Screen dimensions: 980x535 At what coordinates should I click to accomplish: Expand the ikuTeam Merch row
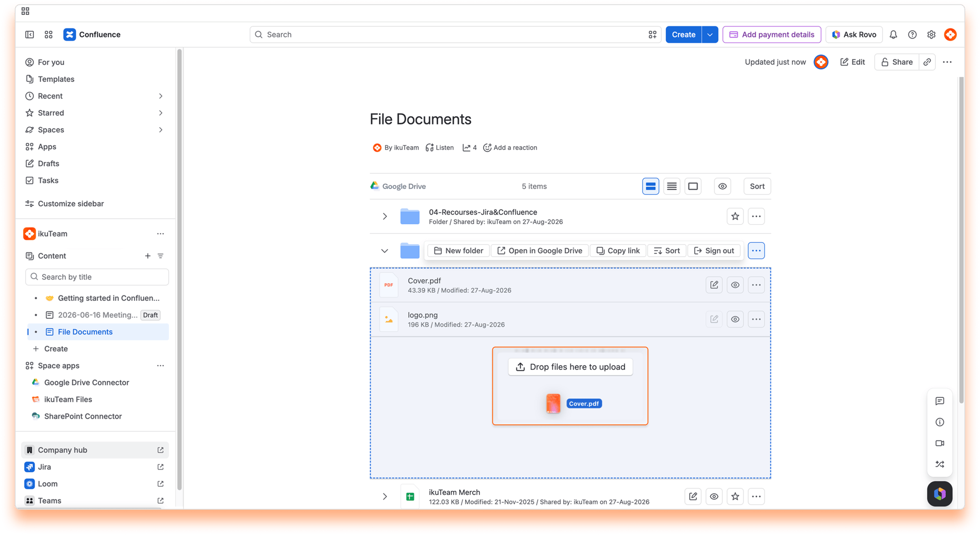[x=385, y=496]
